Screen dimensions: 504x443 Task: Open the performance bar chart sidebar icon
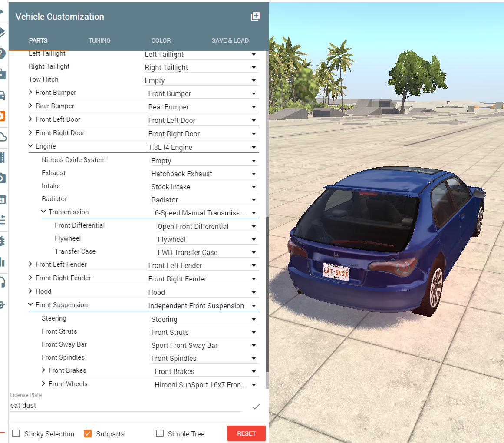point(2,262)
